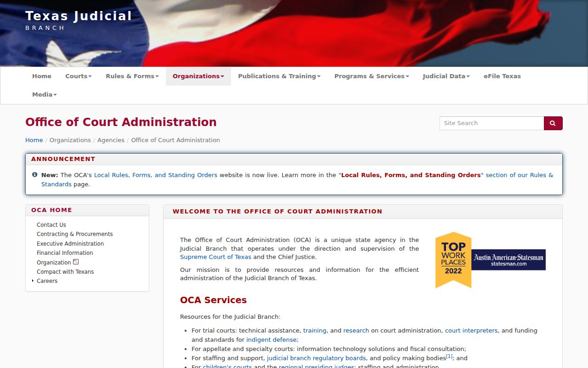
Task: Open the Organization sidebar link
Action: pyautogui.click(x=54, y=263)
